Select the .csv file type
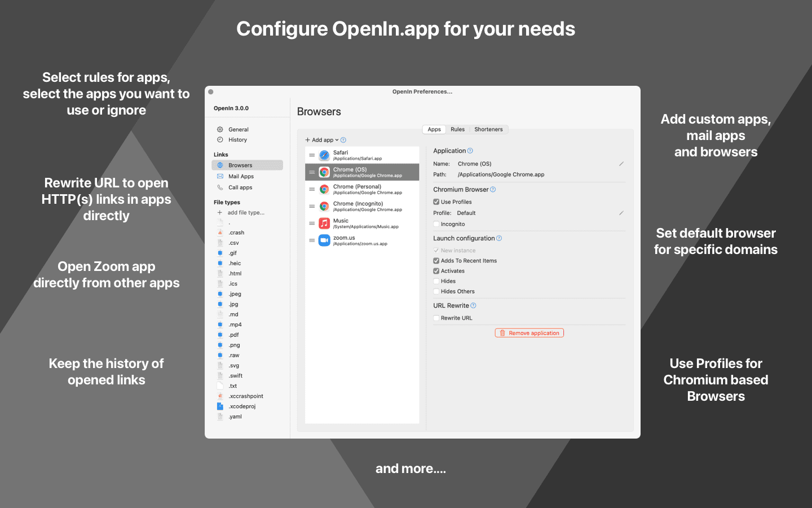 click(234, 243)
